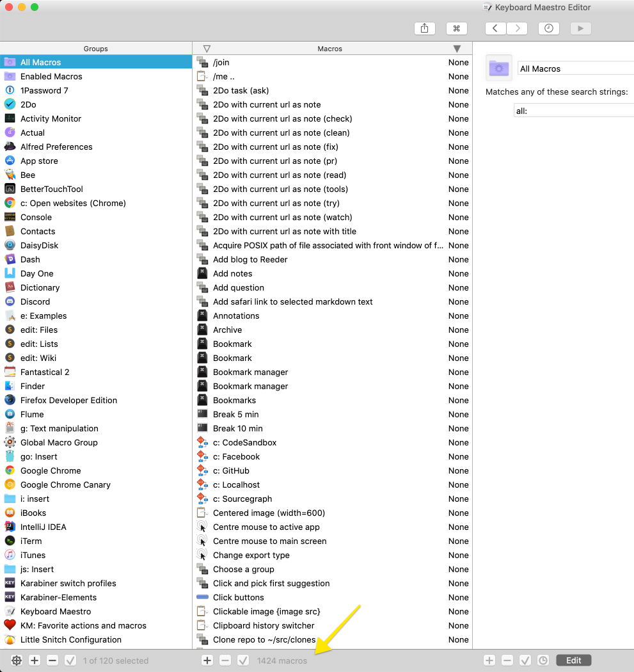Screen dimensions: 634x672
Task: Select the 'Break 10 min' macro
Action: click(x=333, y=429)
